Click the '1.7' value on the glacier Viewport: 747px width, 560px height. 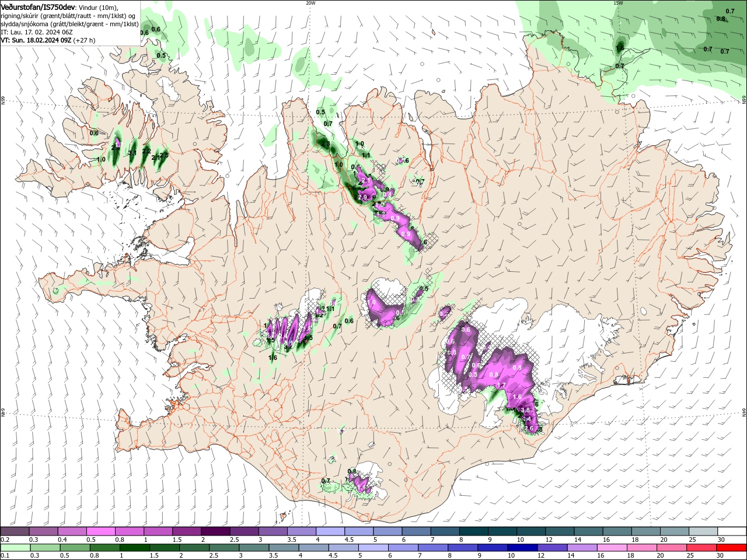[x=501, y=385]
